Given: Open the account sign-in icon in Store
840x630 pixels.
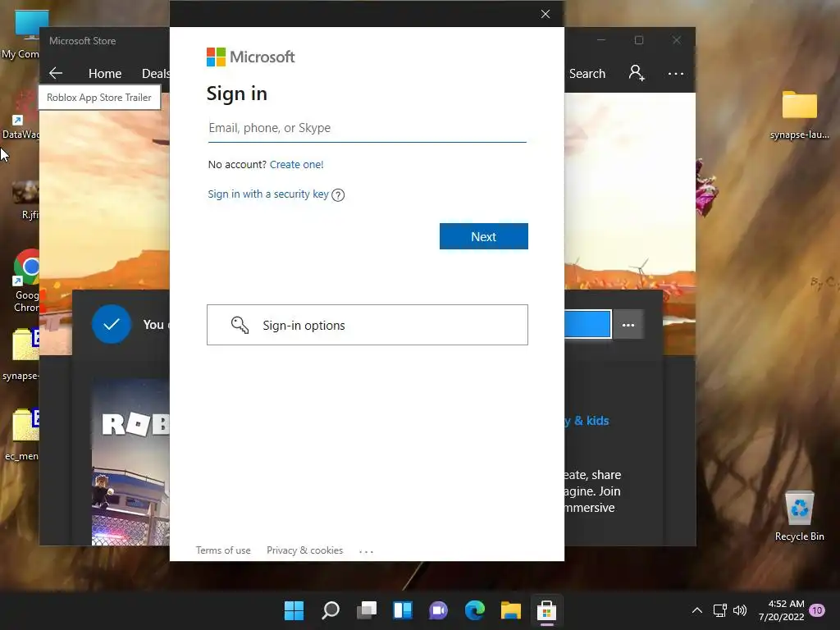Looking at the screenshot, I should [637, 73].
